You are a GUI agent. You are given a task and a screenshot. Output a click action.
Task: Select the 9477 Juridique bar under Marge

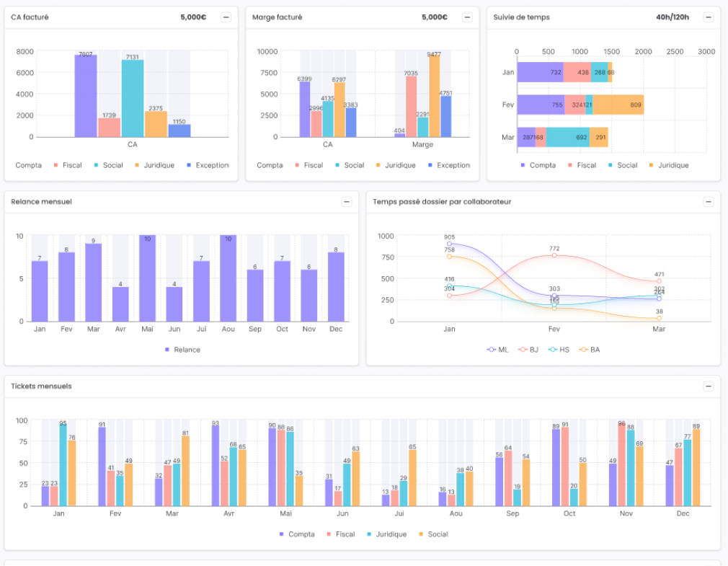click(435, 96)
